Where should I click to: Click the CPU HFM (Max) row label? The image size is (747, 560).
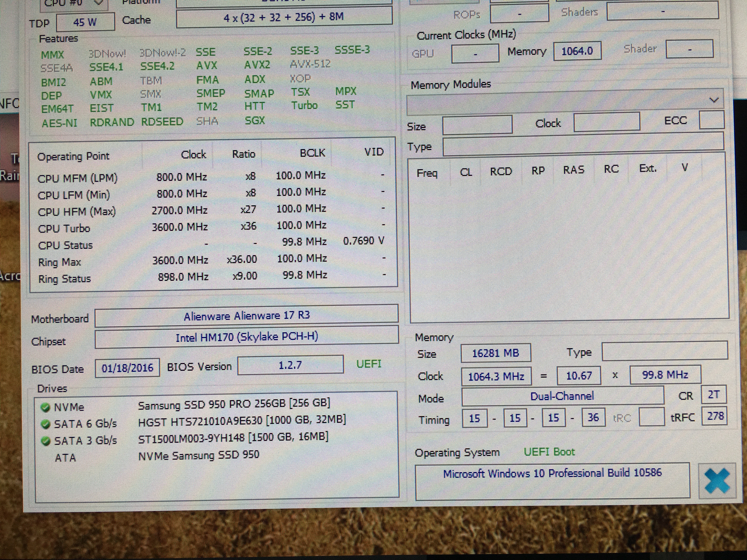pyautogui.click(x=77, y=212)
